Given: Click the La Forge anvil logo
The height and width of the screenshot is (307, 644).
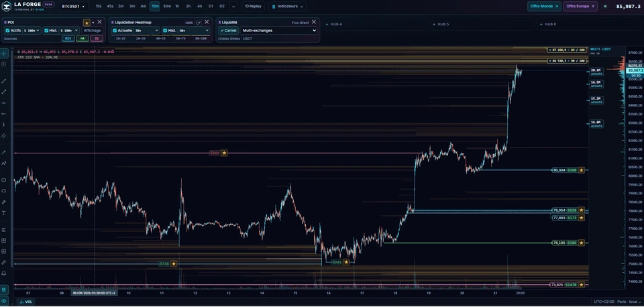Looking at the screenshot, I should (7, 6).
